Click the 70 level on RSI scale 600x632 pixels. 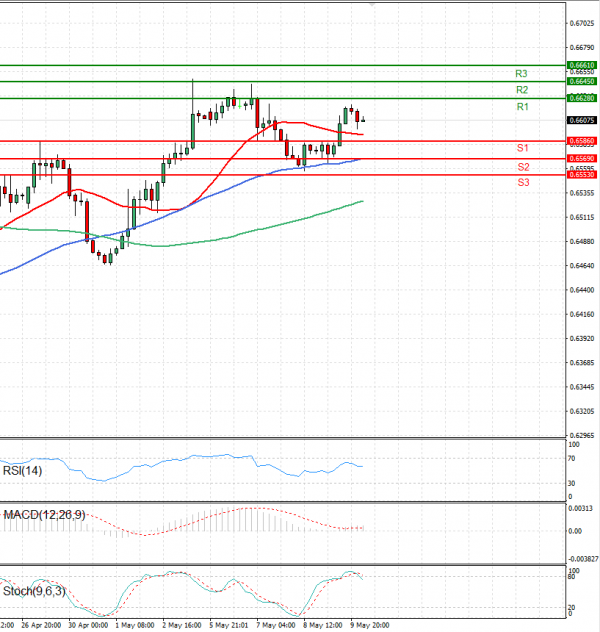pyautogui.click(x=571, y=459)
